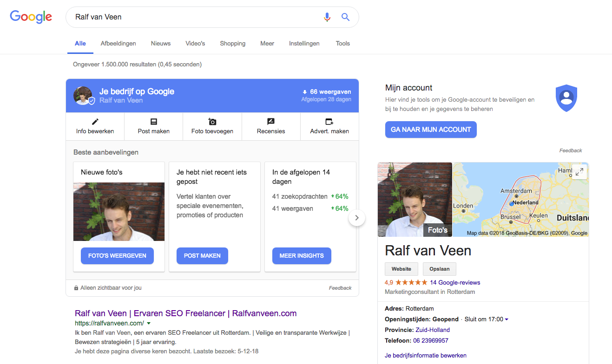The height and width of the screenshot is (364, 612).
Task: Open Ralf van Veen SEO Freelancer result
Action: click(x=185, y=313)
